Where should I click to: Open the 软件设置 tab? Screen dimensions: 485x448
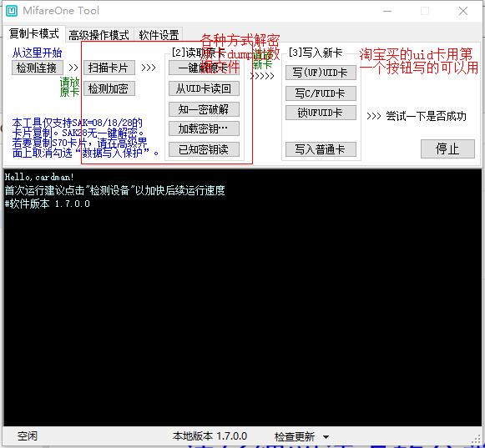coord(159,35)
